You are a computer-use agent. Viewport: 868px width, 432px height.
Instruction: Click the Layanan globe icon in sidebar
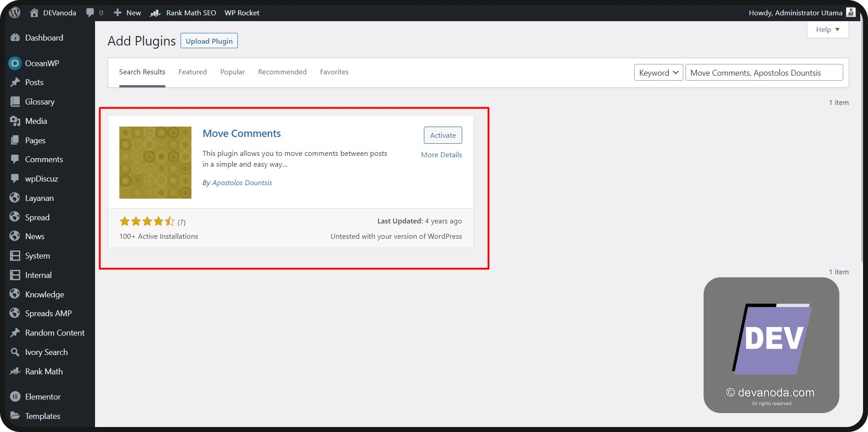point(15,198)
